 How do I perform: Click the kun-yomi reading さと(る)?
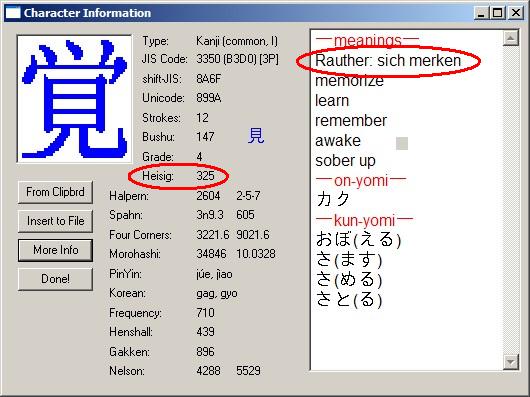[349, 300]
